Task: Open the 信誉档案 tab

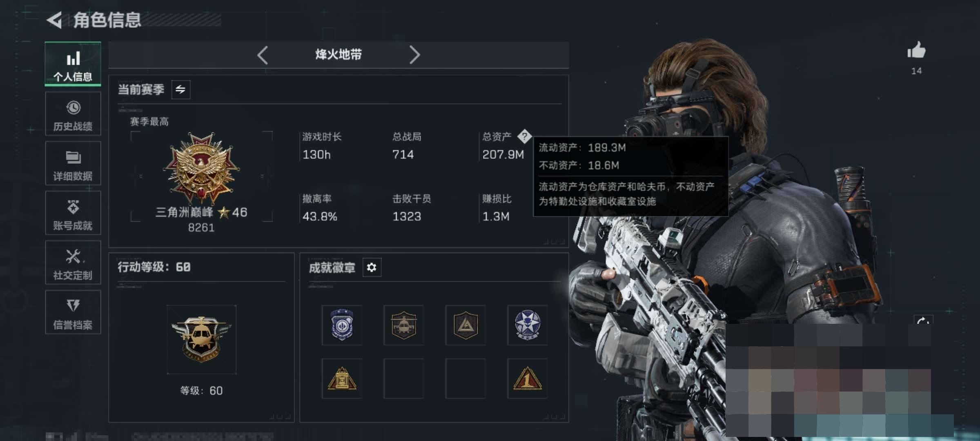Action: 73,312
